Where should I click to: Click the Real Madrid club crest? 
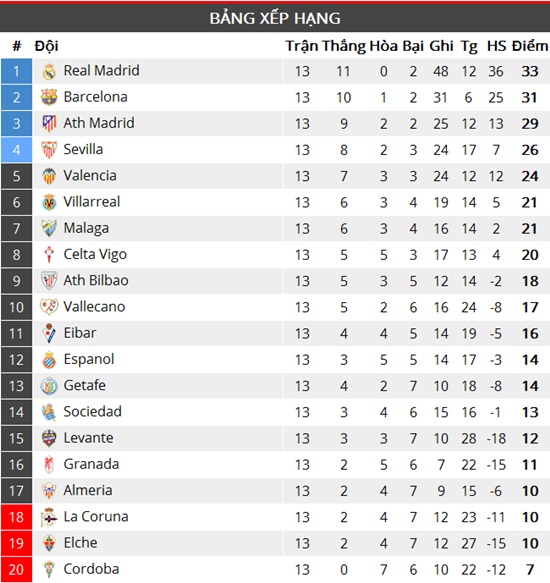tap(49, 71)
